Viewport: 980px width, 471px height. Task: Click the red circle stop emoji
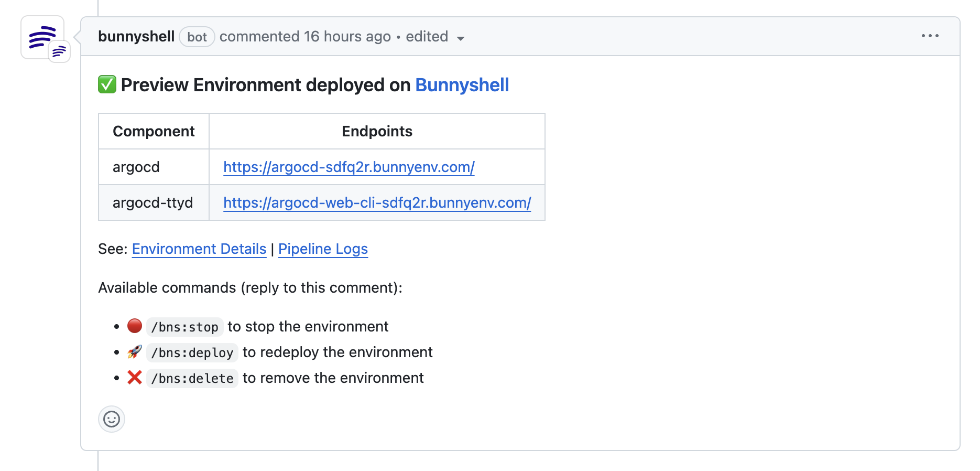(x=135, y=326)
